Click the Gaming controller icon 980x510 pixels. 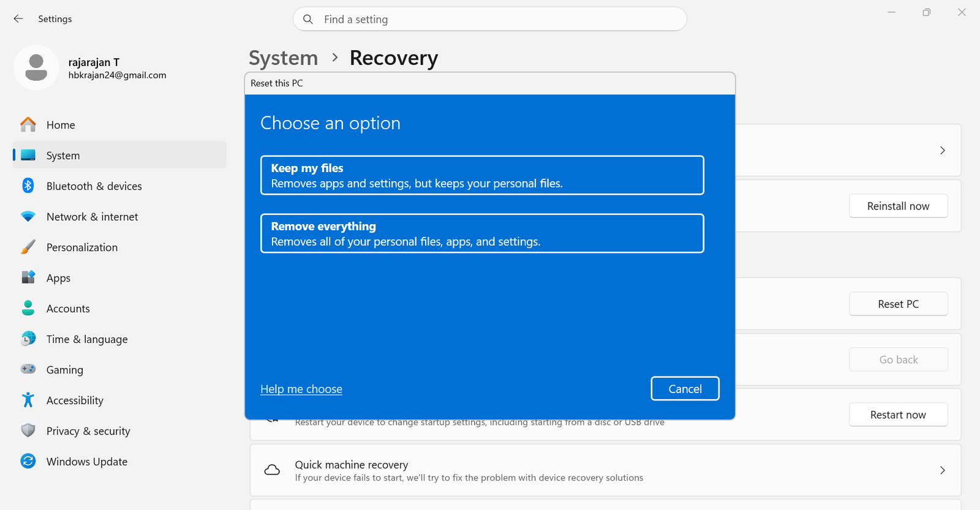28,369
